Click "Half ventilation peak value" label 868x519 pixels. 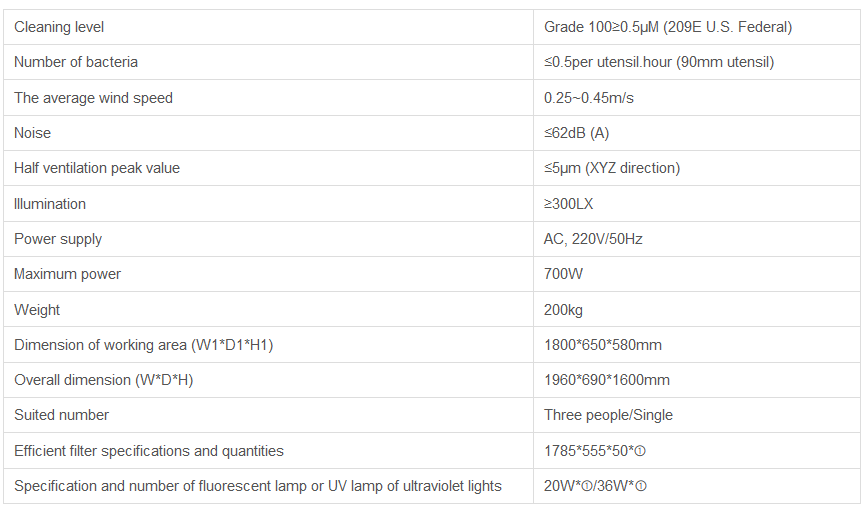pyautogui.click(x=97, y=168)
